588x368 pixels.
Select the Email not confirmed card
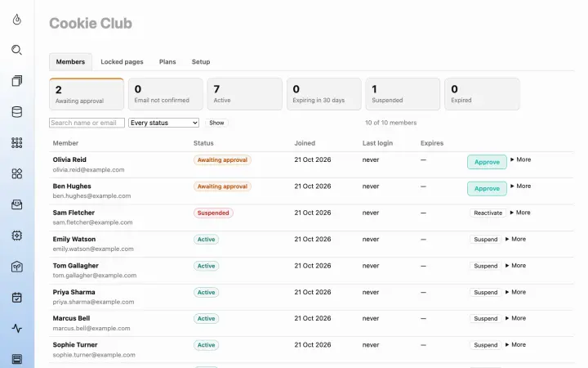(x=165, y=94)
